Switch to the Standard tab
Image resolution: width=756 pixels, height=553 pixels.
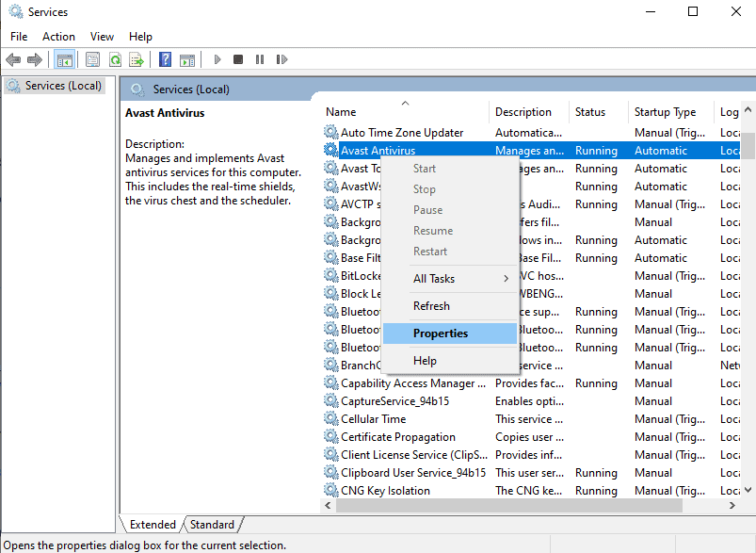(212, 525)
